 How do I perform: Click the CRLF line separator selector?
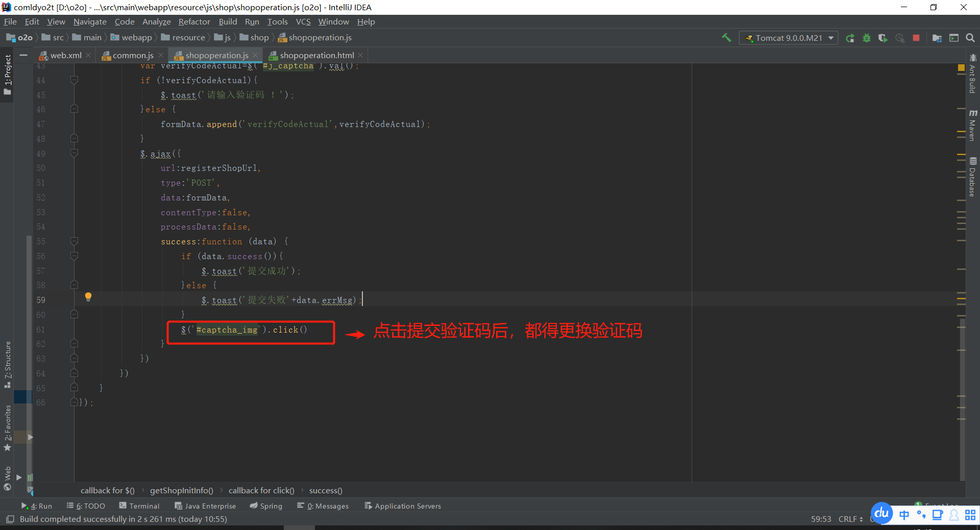(x=850, y=519)
